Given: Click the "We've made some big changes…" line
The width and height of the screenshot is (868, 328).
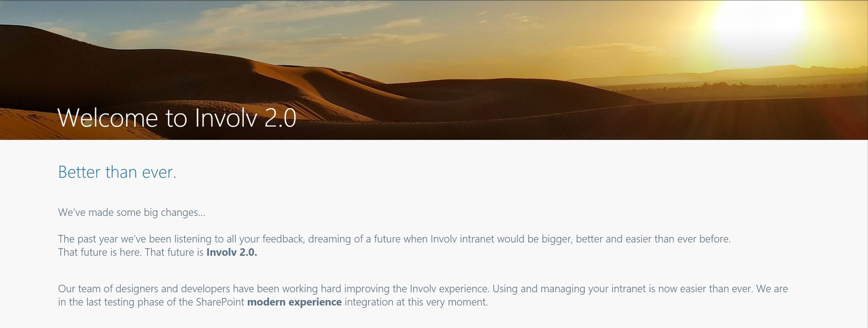Looking at the screenshot, I should (131, 212).
